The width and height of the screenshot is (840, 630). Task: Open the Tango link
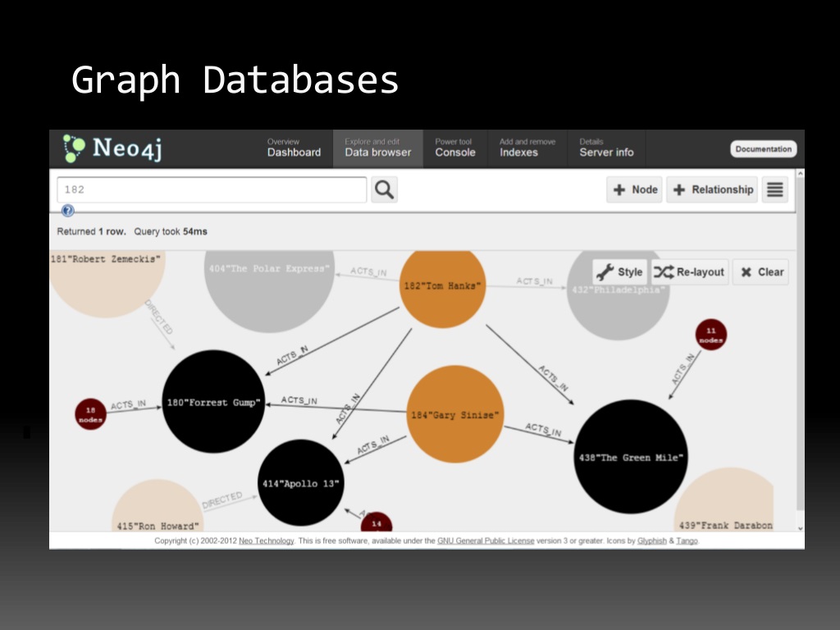[x=687, y=541]
